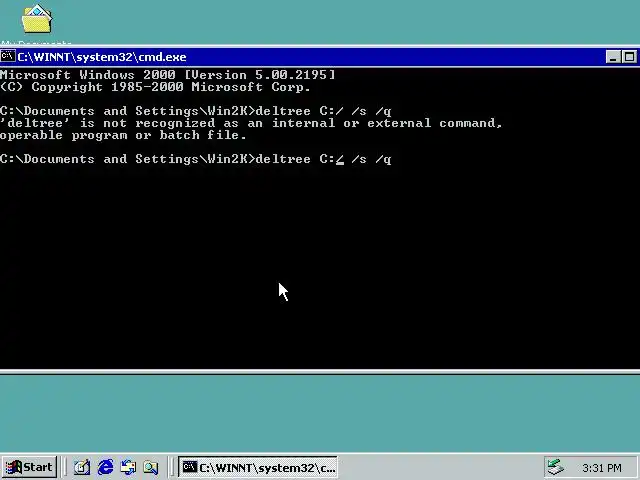Click 'operable program or batch file.' text
640x480 pixels.
point(123,135)
